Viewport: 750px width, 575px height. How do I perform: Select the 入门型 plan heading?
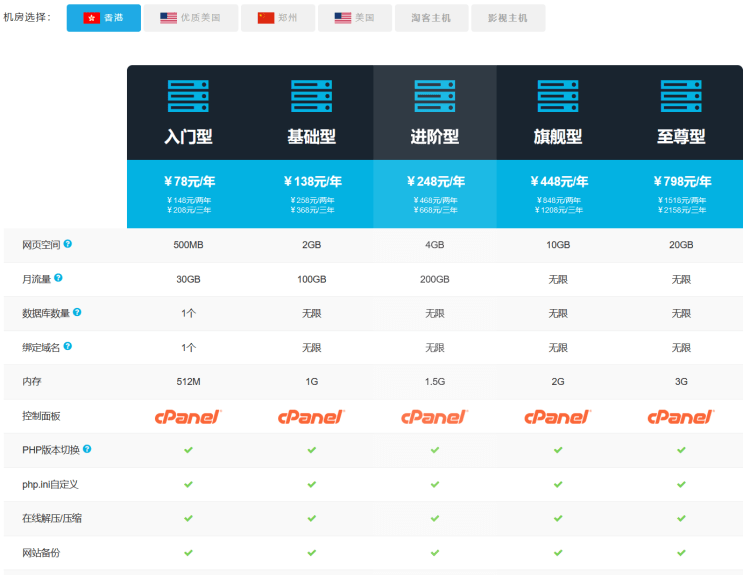[188, 137]
